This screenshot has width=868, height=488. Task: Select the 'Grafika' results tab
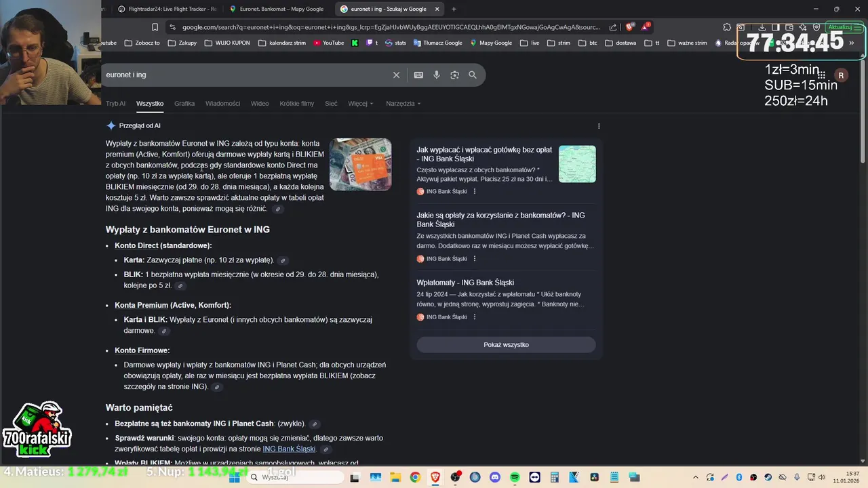[184, 104]
